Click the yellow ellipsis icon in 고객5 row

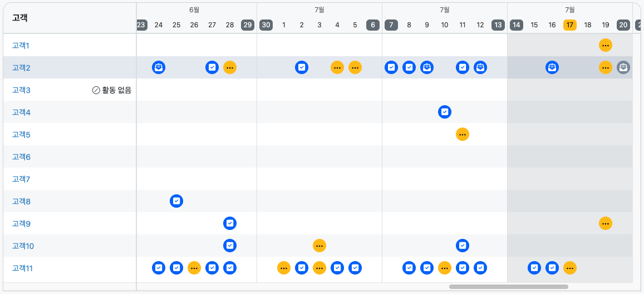pos(463,134)
